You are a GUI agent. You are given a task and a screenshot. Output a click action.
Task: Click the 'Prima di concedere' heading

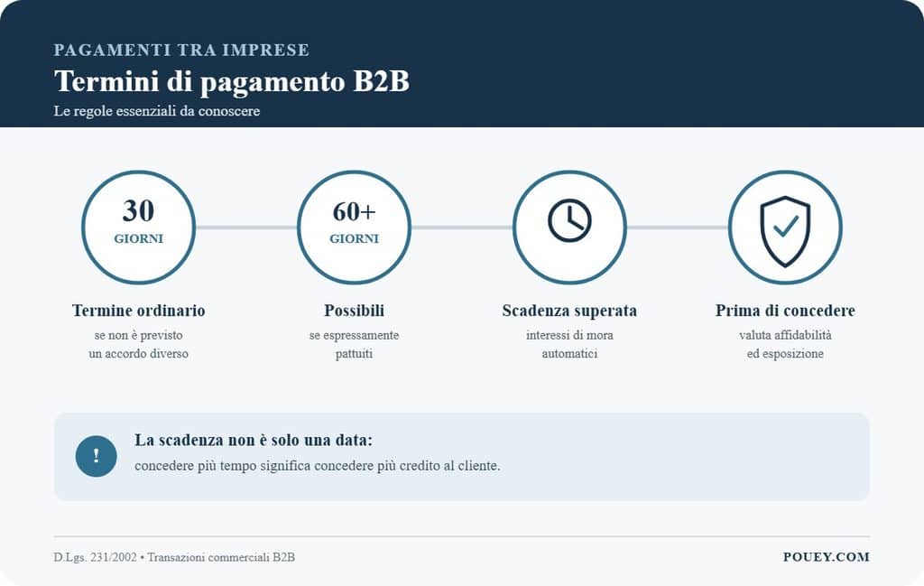pos(785,311)
